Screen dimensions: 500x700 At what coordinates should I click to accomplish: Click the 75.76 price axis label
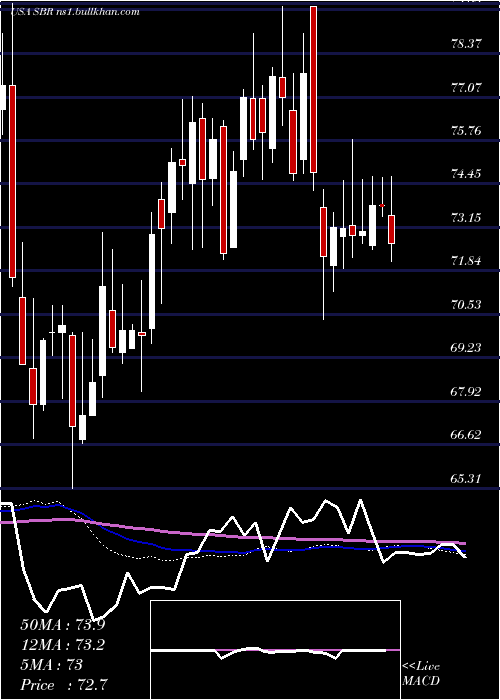tap(467, 131)
